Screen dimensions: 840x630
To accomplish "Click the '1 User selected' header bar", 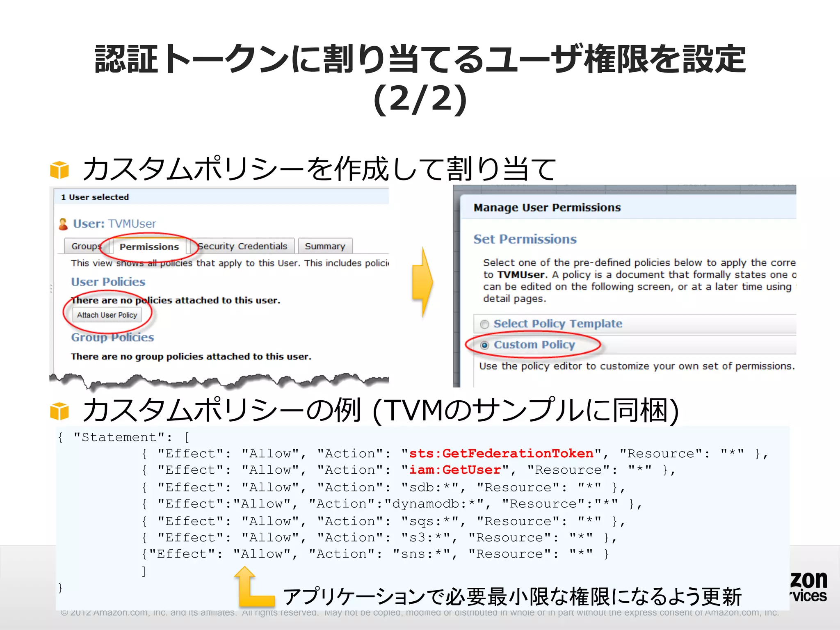I will coord(221,197).
